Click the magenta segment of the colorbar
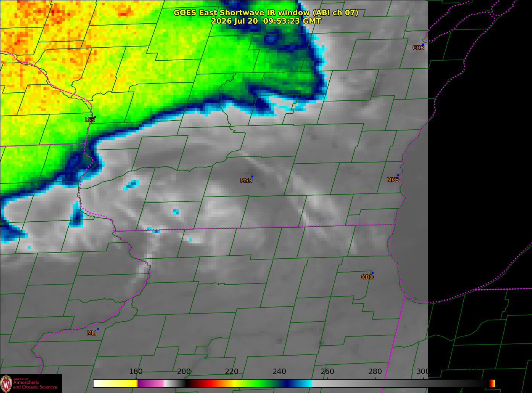Image resolution: width=532 pixels, height=393 pixels. point(151,383)
